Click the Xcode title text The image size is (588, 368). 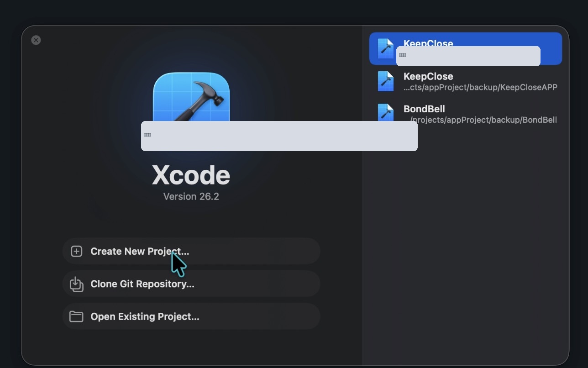tap(191, 175)
